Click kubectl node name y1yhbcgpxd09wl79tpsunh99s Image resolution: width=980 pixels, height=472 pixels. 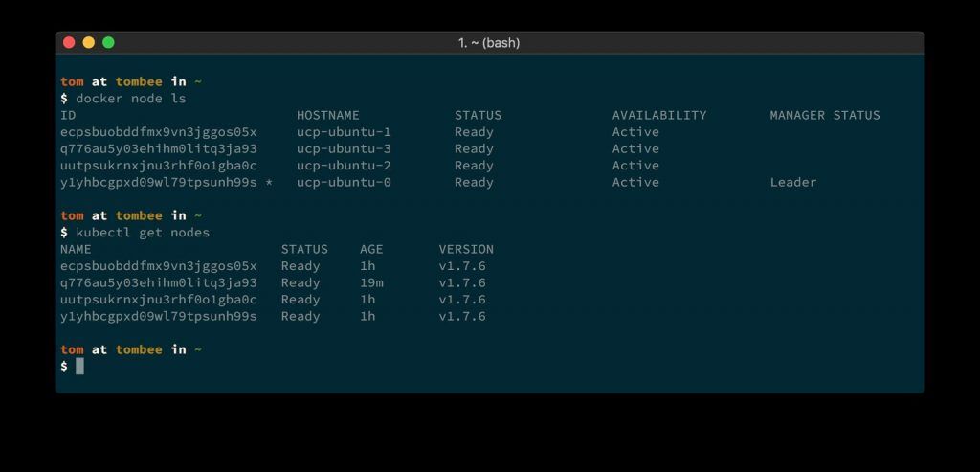point(158,316)
